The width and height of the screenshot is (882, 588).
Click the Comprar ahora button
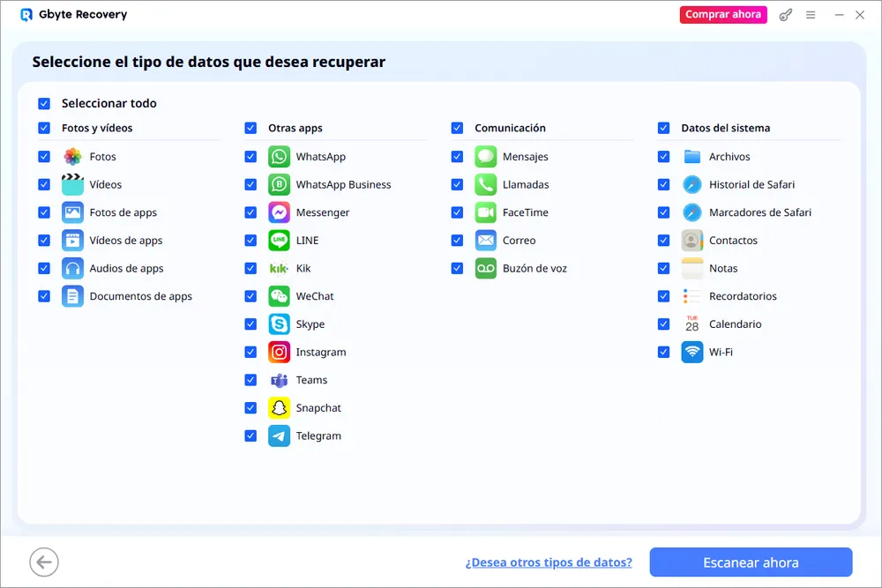tap(723, 15)
